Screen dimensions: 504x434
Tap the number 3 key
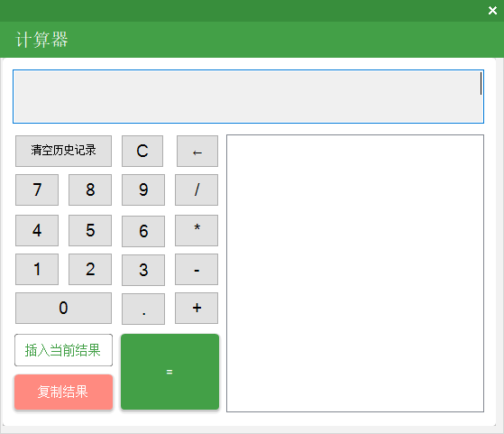143,271
